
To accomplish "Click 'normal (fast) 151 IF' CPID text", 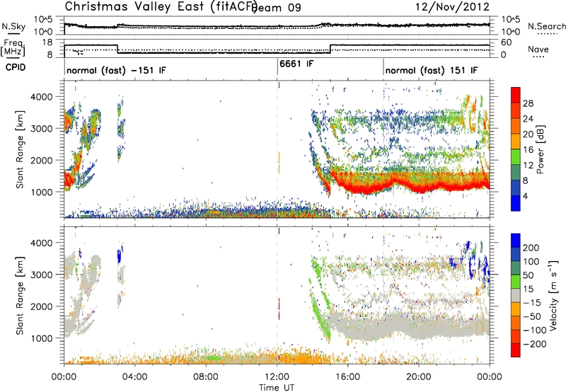I will [432, 70].
